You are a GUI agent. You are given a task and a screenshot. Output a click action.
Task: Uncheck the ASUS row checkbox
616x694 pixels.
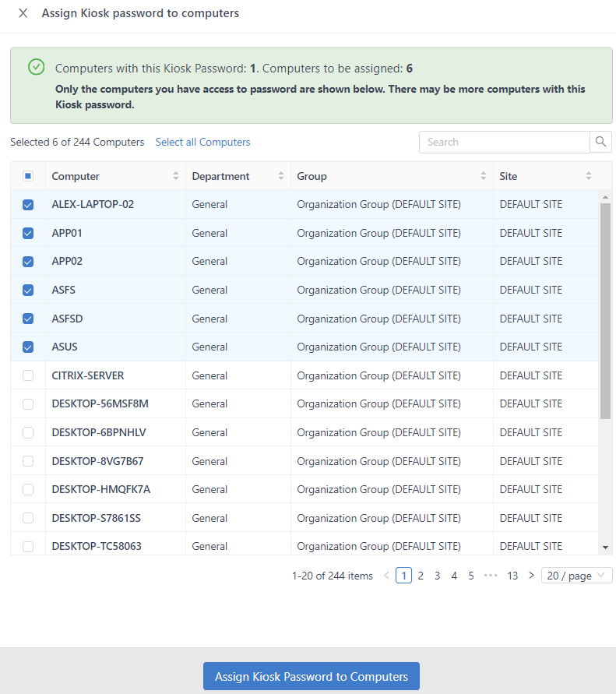(x=28, y=347)
